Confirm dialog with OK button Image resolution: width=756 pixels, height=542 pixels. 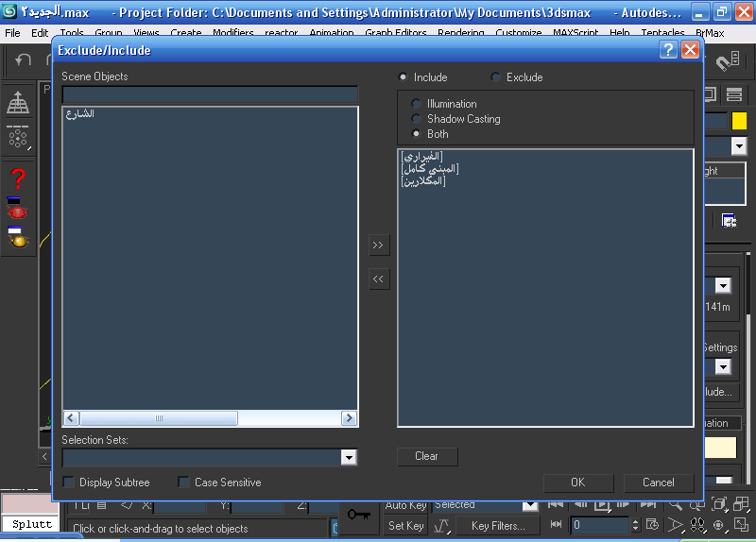(578, 483)
